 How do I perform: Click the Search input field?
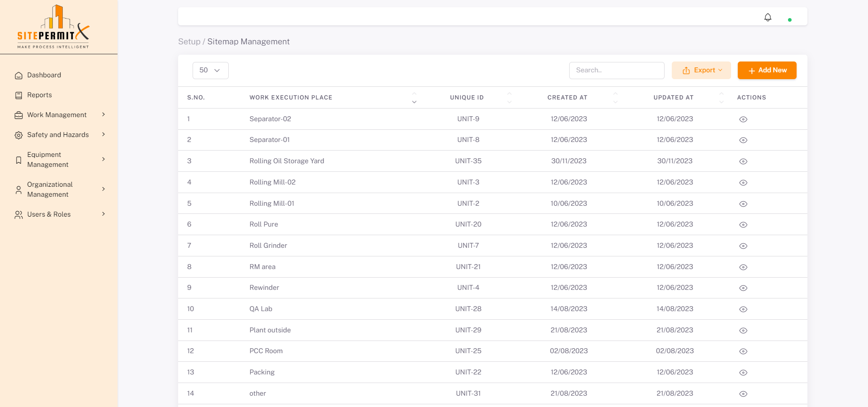(x=616, y=71)
